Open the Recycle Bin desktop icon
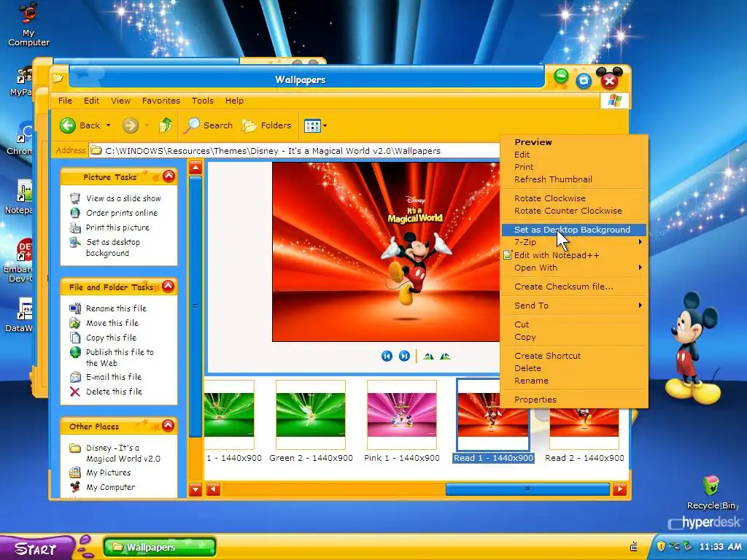The image size is (747, 560). click(x=711, y=493)
